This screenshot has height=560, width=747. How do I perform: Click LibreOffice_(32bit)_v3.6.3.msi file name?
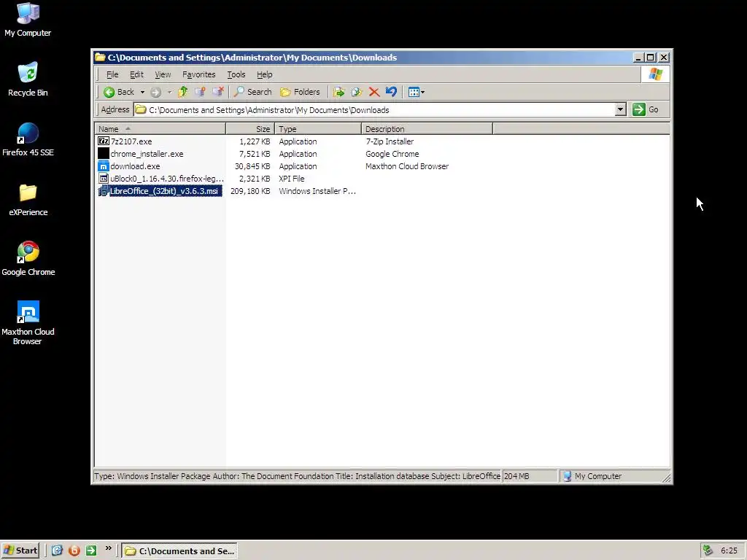[164, 191]
